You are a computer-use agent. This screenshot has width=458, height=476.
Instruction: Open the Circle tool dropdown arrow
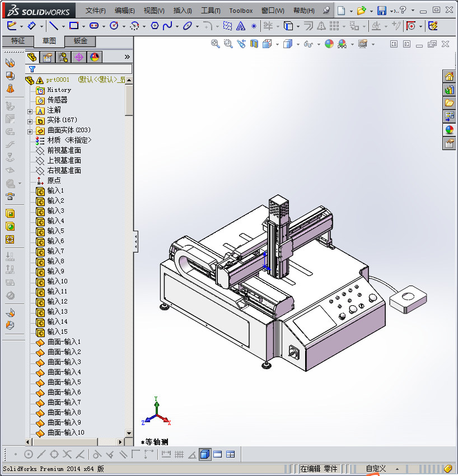tap(124, 27)
